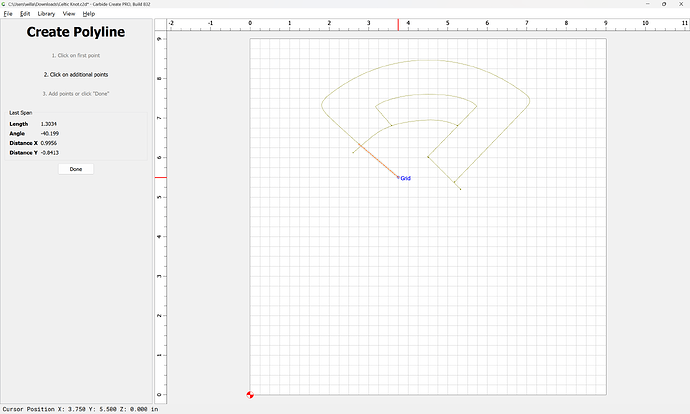Click the Angle value in Last Span
The image size is (690, 414).
click(x=49, y=133)
